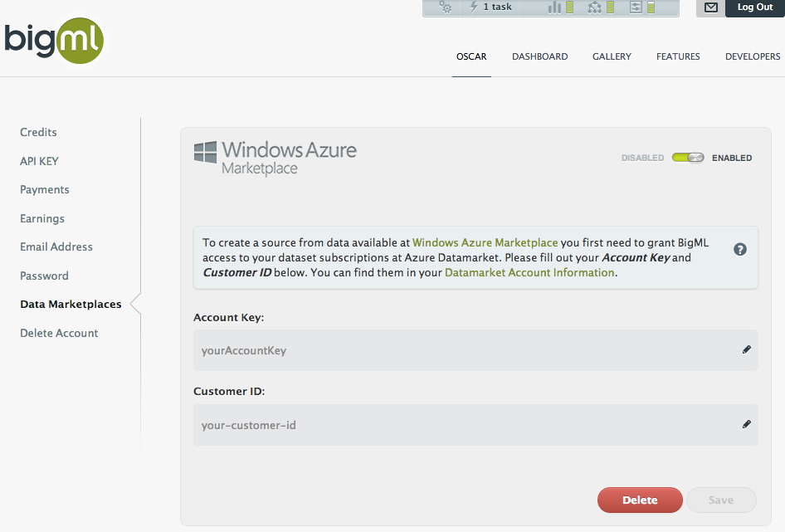785x532 pixels.
Task: Switch to the DASHBOARD tab
Action: (539, 56)
